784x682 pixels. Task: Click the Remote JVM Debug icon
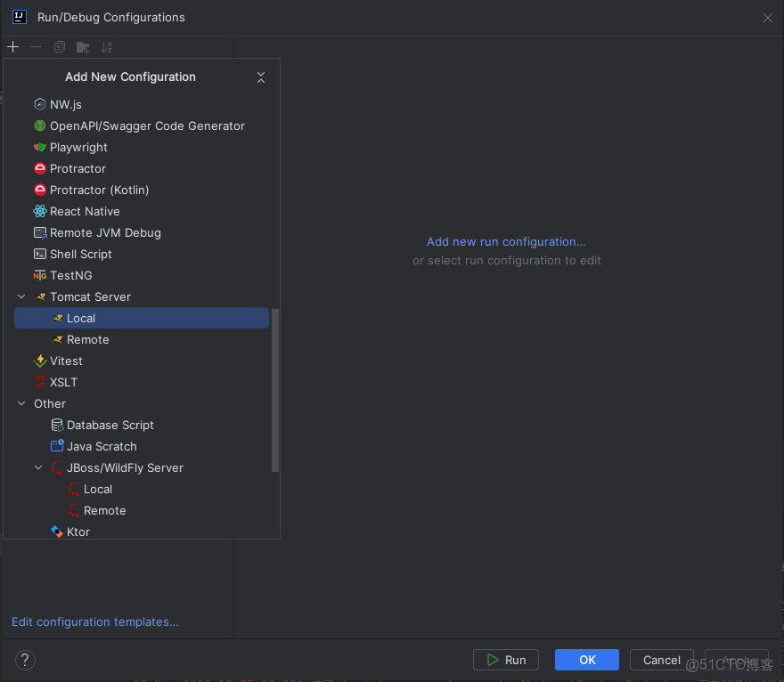(x=40, y=233)
